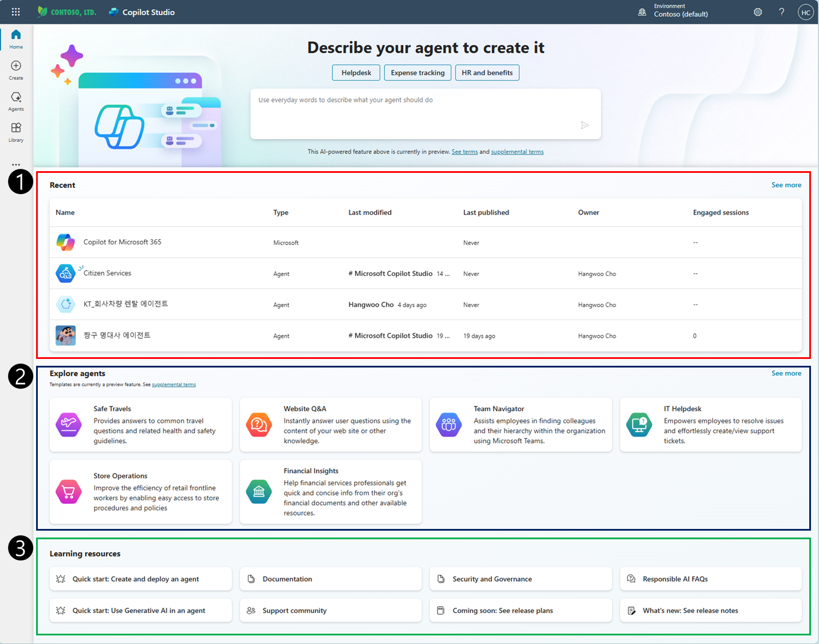
Task: Open the app launcher waffle icon
Action: click(x=15, y=12)
